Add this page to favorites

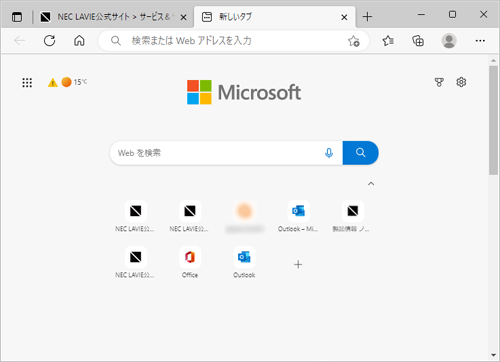(x=354, y=41)
